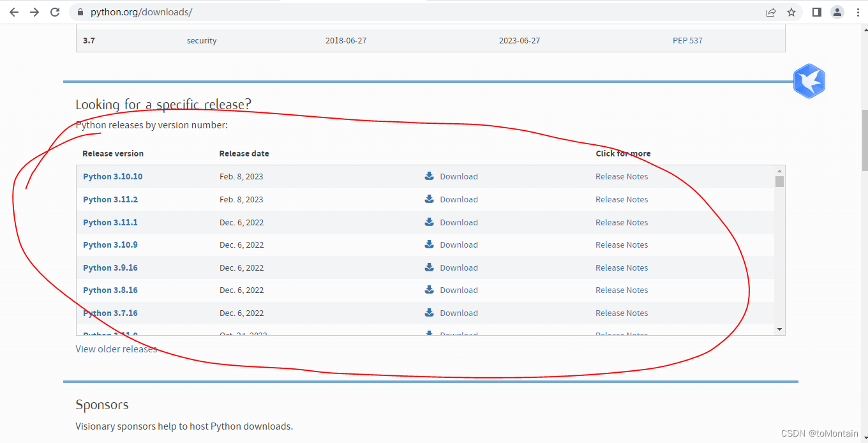Image resolution: width=868 pixels, height=443 pixels.
Task: Click the Release date column header
Action: pos(244,153)
